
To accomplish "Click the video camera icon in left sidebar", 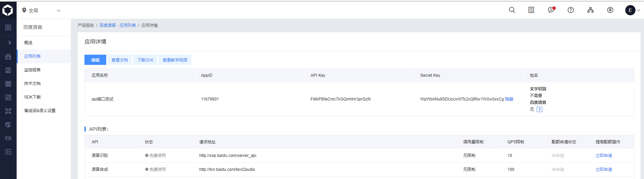I will pos(8,138).
